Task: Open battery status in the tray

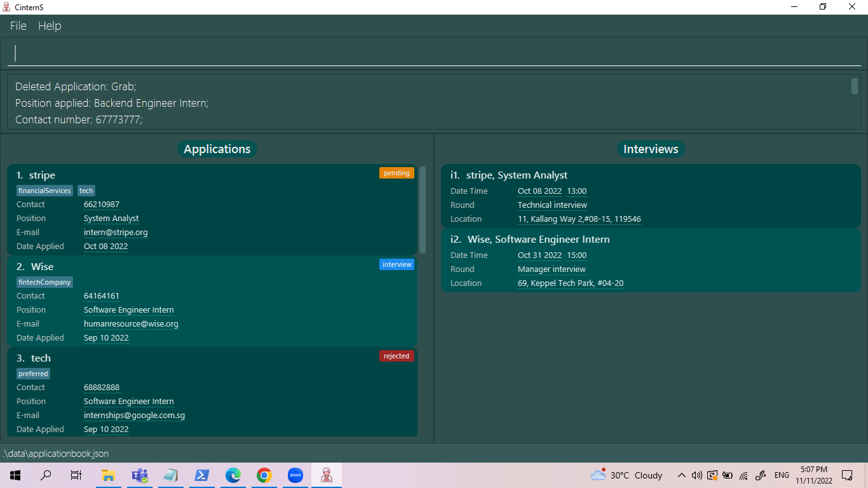Action: [x=728, y=475]
